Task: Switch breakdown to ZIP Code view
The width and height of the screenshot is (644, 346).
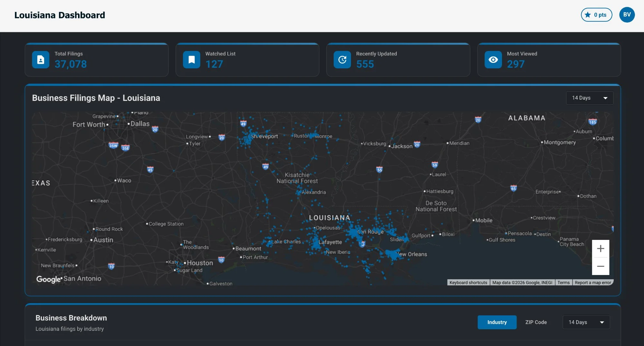Action: point(536,322)
